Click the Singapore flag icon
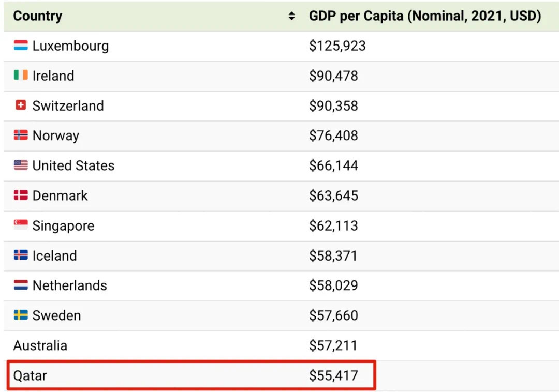This screenshot has width=559, height=392. pos(21,225)
